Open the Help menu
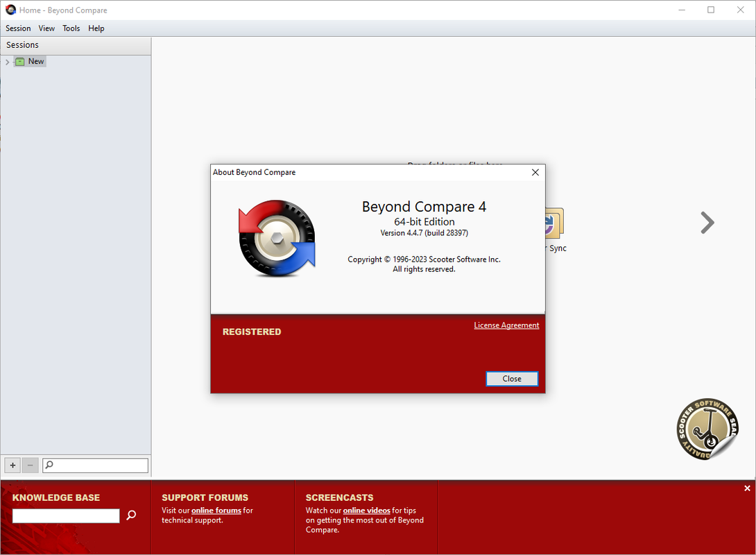The height and width of the screenshot is (555, 756). coord(96,28)
